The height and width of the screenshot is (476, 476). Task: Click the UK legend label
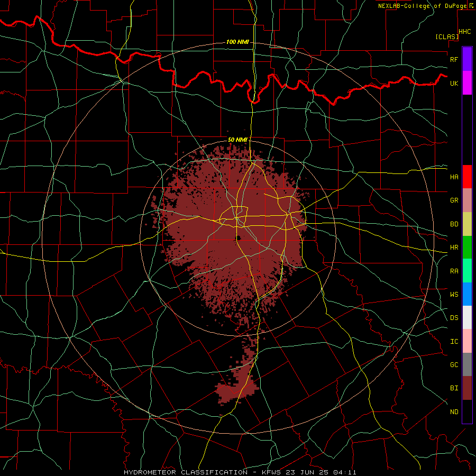[x=454, y=83]
